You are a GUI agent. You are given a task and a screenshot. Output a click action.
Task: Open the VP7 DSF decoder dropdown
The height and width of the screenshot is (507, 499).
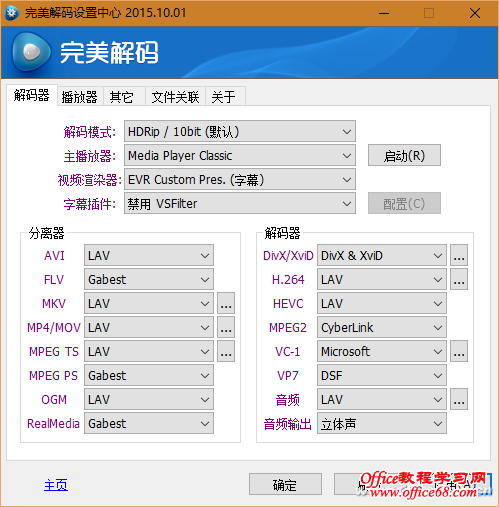382,375
